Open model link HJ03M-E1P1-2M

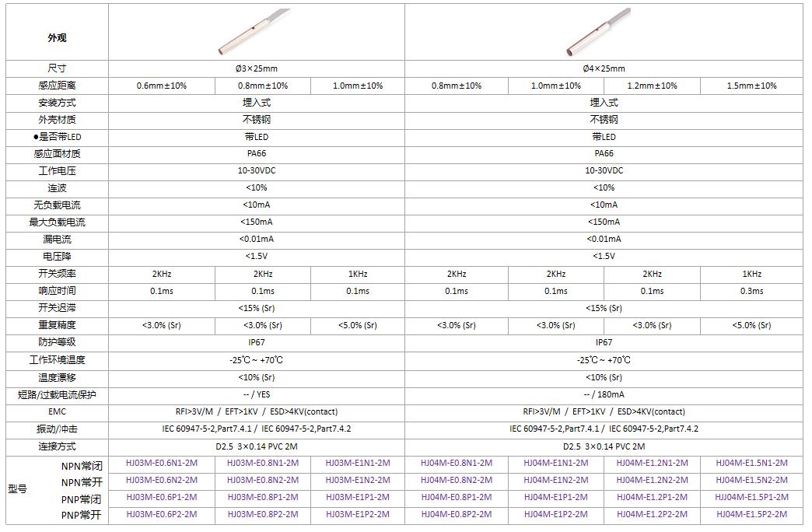pos(358,497)
